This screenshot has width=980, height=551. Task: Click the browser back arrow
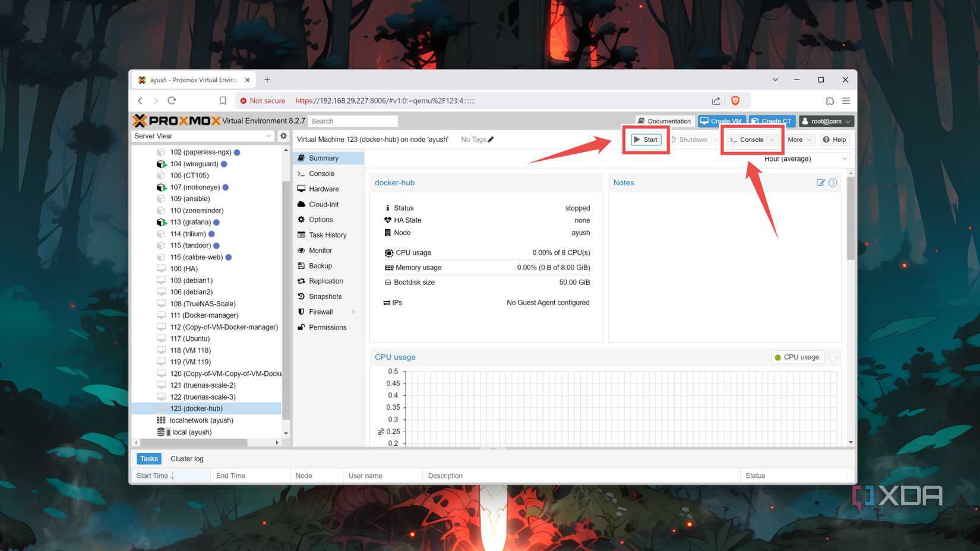(x=140, y=100)
